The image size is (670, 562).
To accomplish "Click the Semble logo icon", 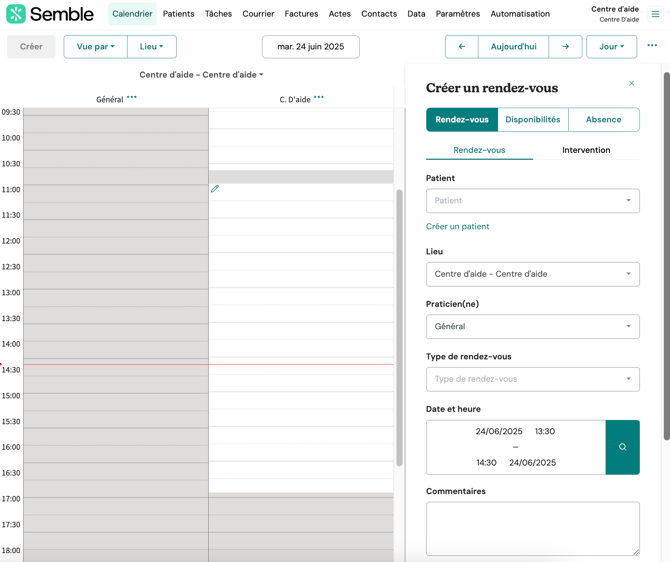I will [x=16, y=14].
